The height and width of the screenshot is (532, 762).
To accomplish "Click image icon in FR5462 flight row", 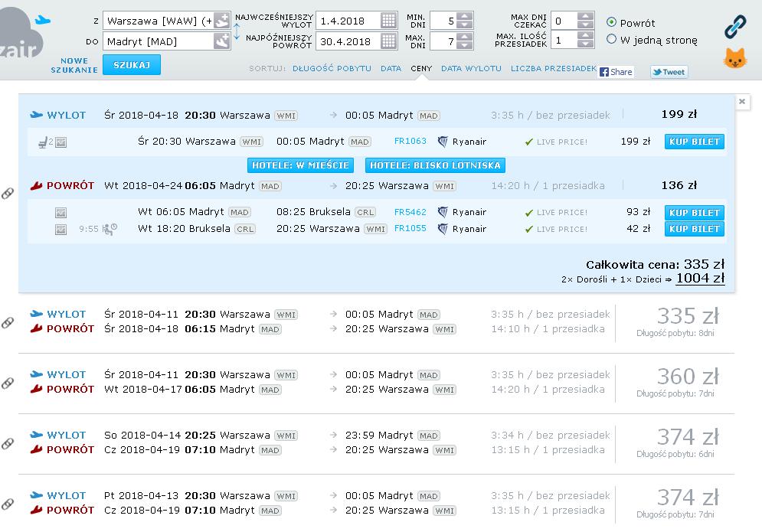I will [61, 213].
